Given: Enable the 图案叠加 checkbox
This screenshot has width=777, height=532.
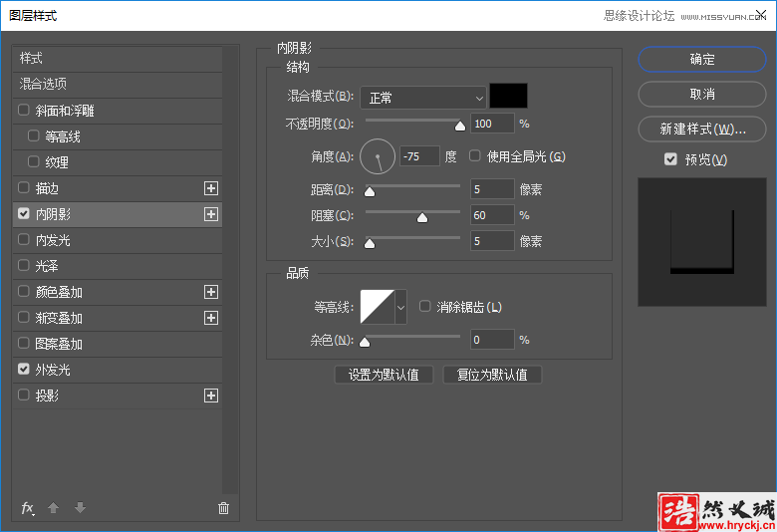Looking at the screenshot, I should 23,343.
